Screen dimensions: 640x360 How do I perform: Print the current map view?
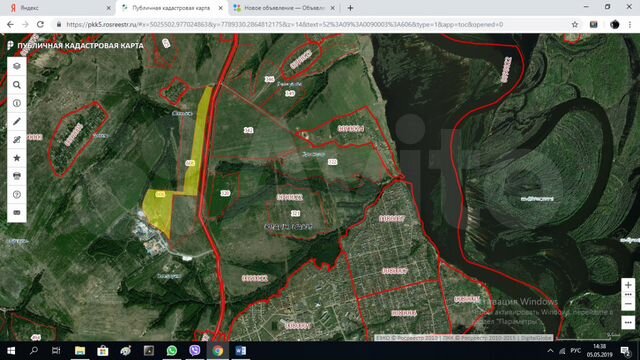(x=17, y=176)
